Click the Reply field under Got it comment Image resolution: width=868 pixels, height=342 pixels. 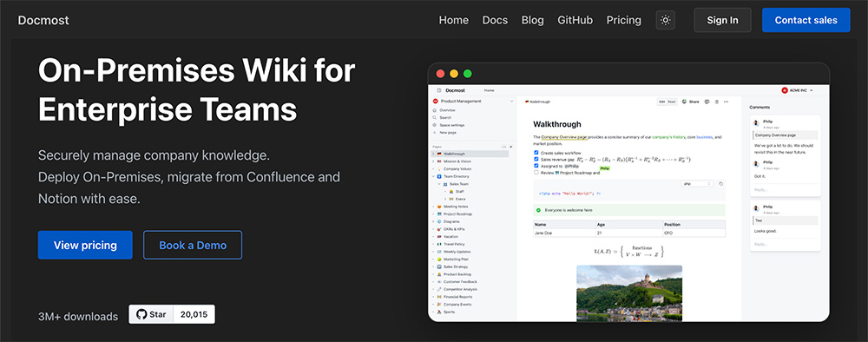[785, 190]
